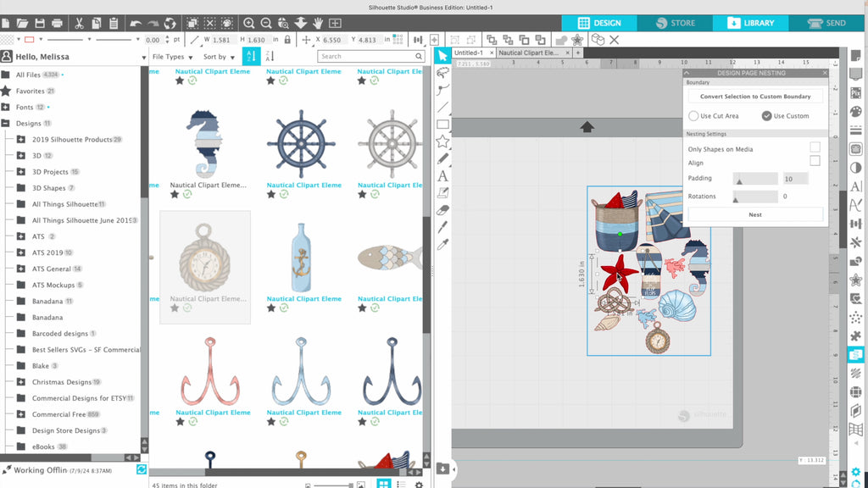Viewport: 868px width, 488px height.
Task: Open the SEND tab
Action: 828,23
